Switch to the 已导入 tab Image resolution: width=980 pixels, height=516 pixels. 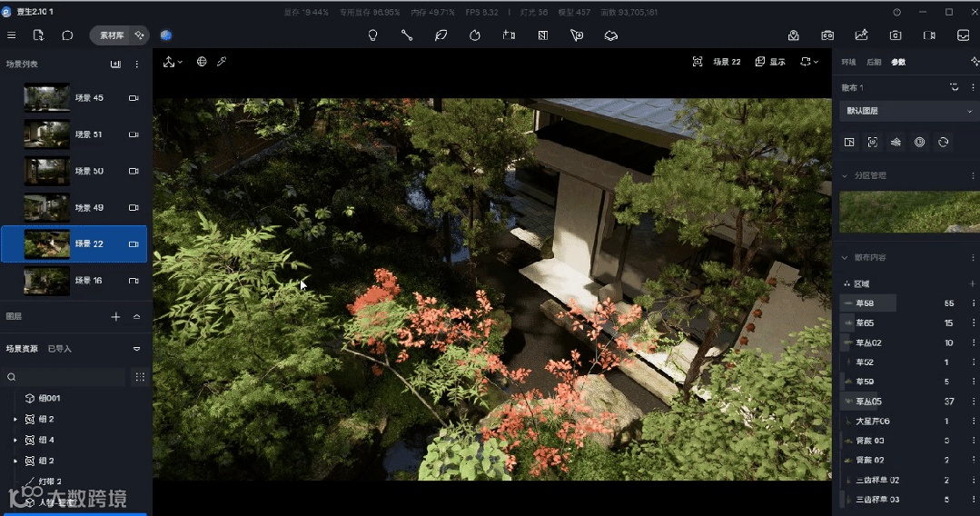point(59,349)
